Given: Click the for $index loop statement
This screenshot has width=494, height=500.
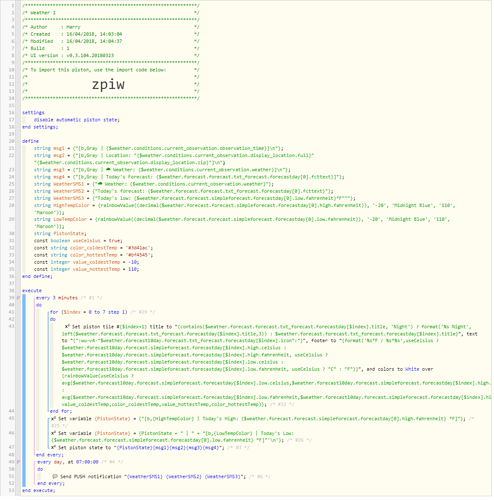Looking at the screenshot, I should (89, 313).
